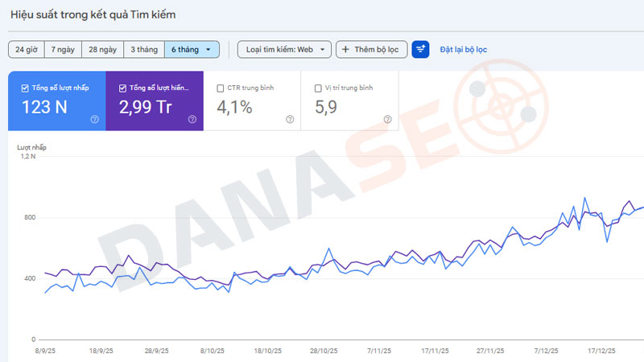644x362 pixels.
Task: Uncheck the Tổng số lượt nhấp checkbox
Action: (26, 88)
